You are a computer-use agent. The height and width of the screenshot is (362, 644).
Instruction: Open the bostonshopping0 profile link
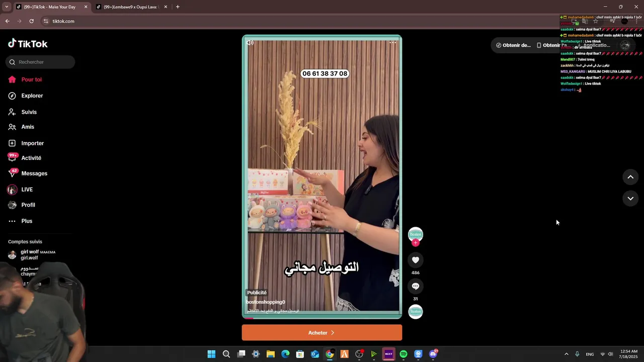[266, 302]
